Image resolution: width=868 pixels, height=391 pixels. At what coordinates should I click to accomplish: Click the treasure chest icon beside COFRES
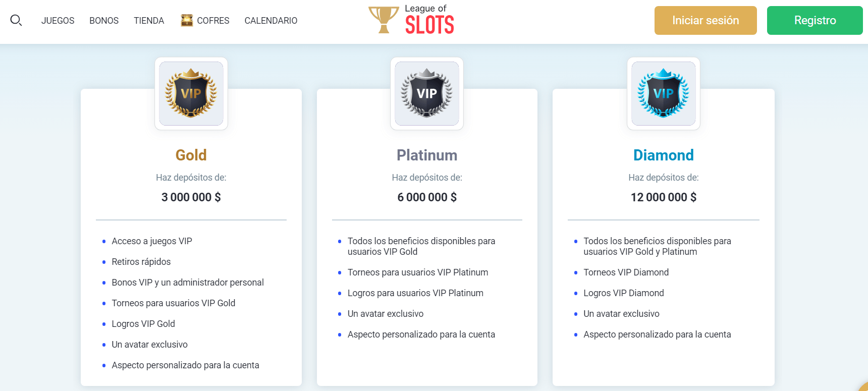pos(186,20)
